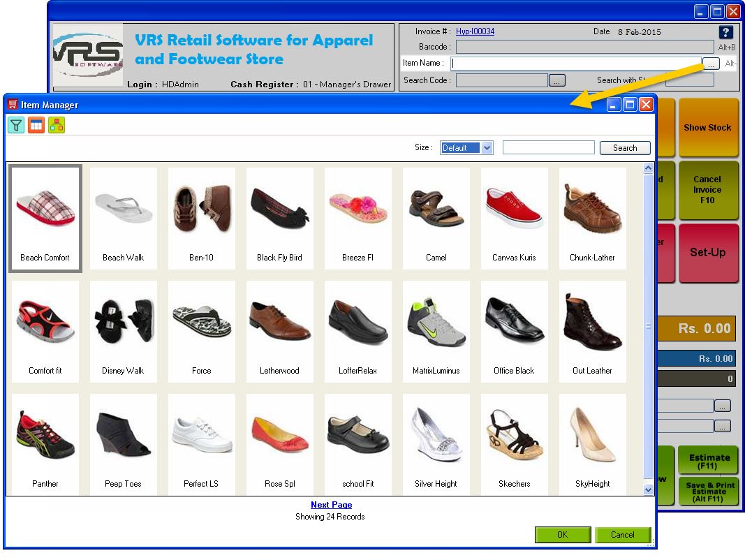Screen dimensions: 745x560
Task: Click the item search text box
Action: pos(548,148)
